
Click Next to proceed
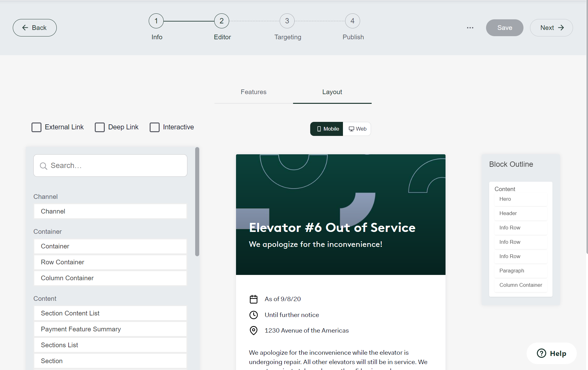click(x=551, y=28)
